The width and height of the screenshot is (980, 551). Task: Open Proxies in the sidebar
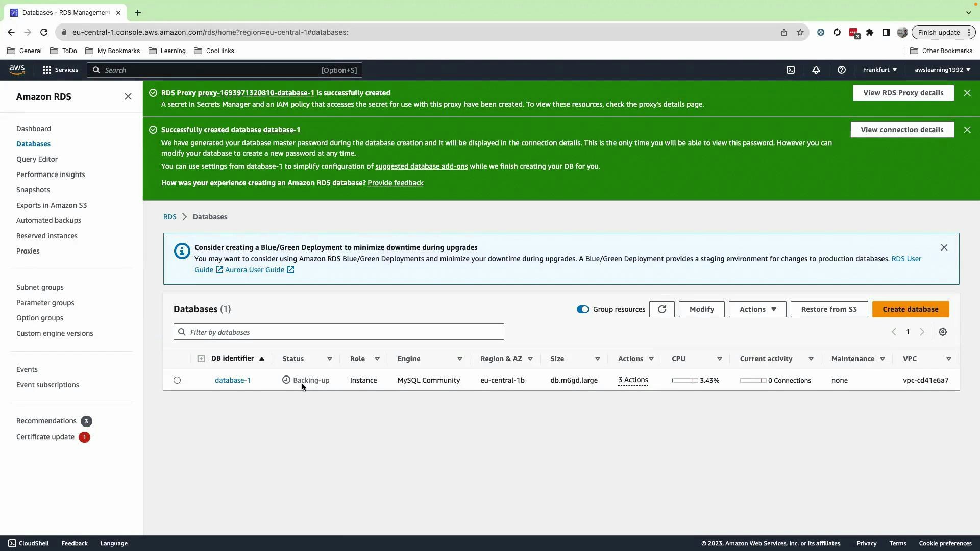coord(28,251)
